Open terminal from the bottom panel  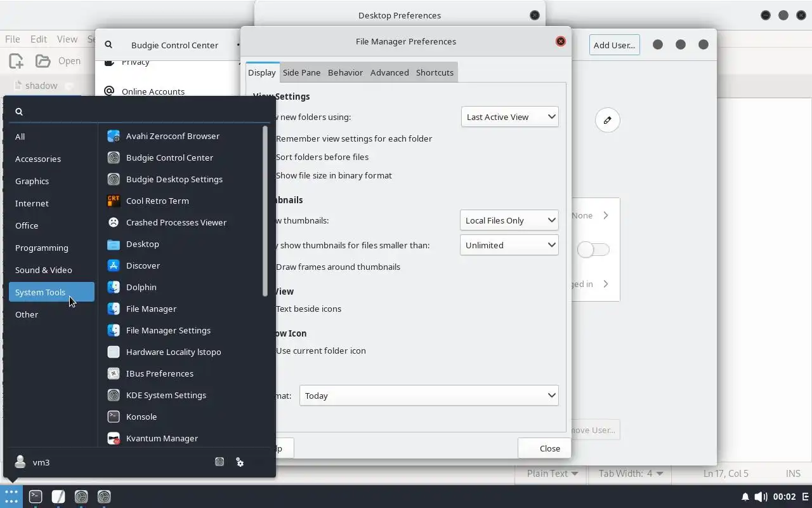[36, 497]
